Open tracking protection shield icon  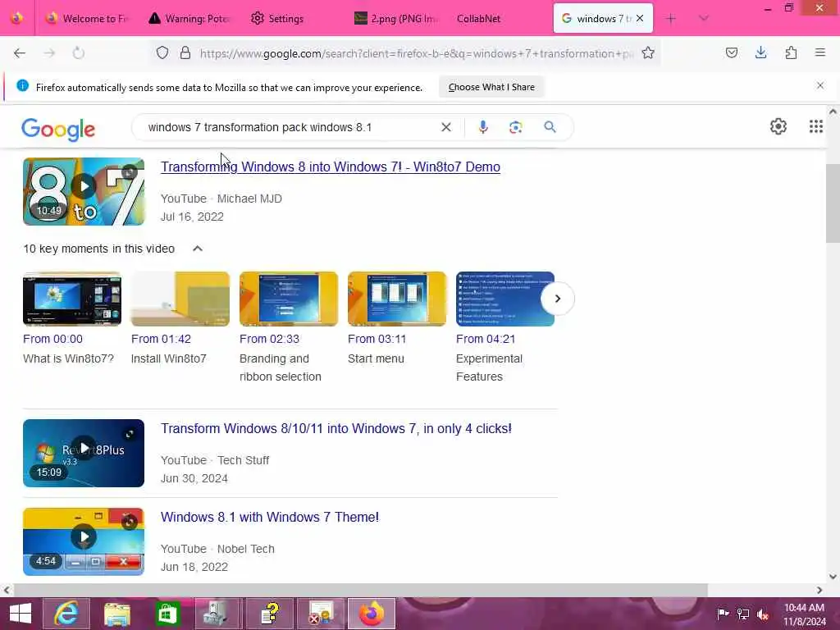pos(162,53)
